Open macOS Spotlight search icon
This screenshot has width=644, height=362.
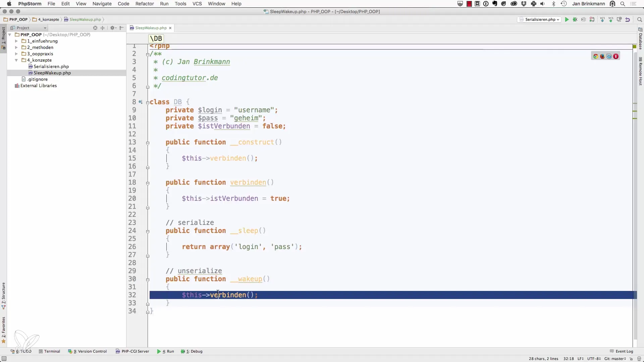pyautogui.click(x=623, y=4)
